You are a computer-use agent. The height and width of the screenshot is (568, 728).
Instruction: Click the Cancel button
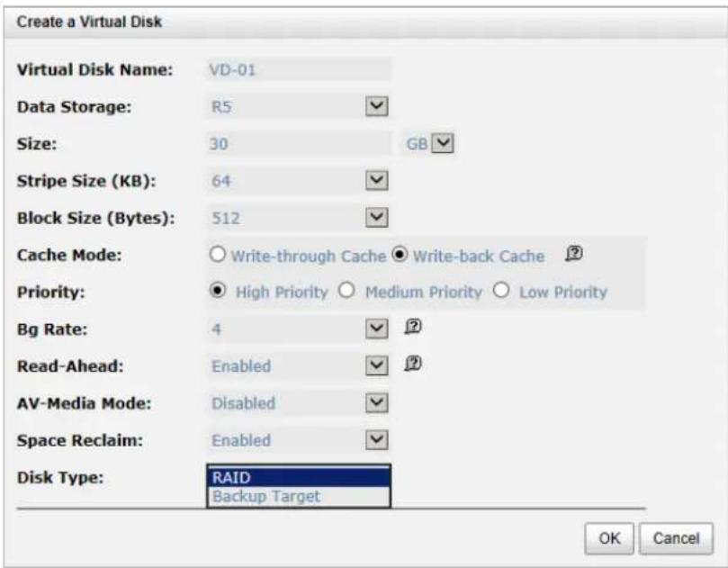point(676,538)
